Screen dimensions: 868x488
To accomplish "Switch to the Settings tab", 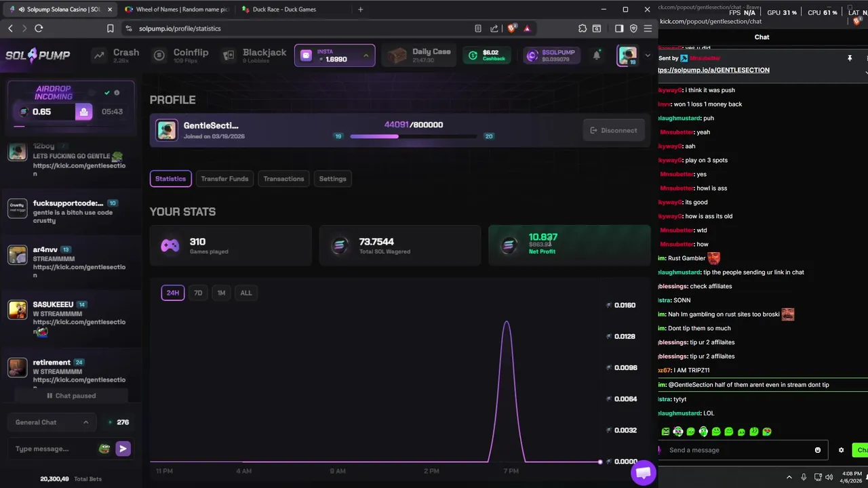I will (x=333, y=179).
